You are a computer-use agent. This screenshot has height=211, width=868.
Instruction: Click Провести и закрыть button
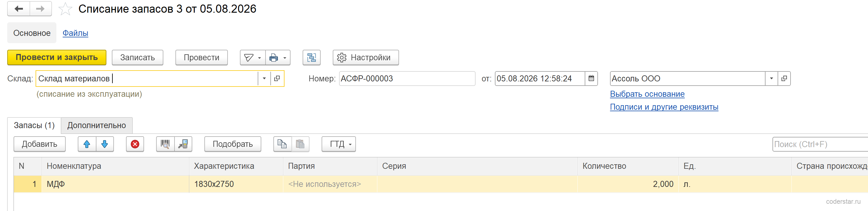coord(57,58)
